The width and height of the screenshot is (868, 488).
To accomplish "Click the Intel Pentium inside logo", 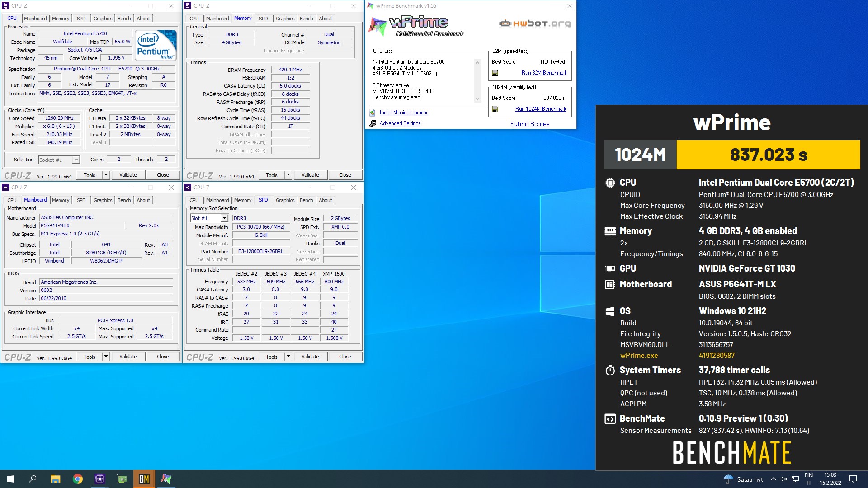I will [x=156, y=46].
